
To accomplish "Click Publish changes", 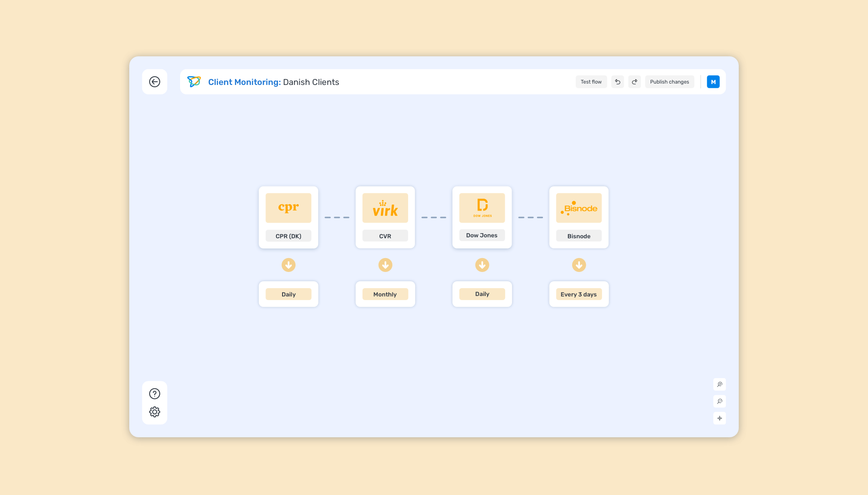I will [x=669, y=82].
